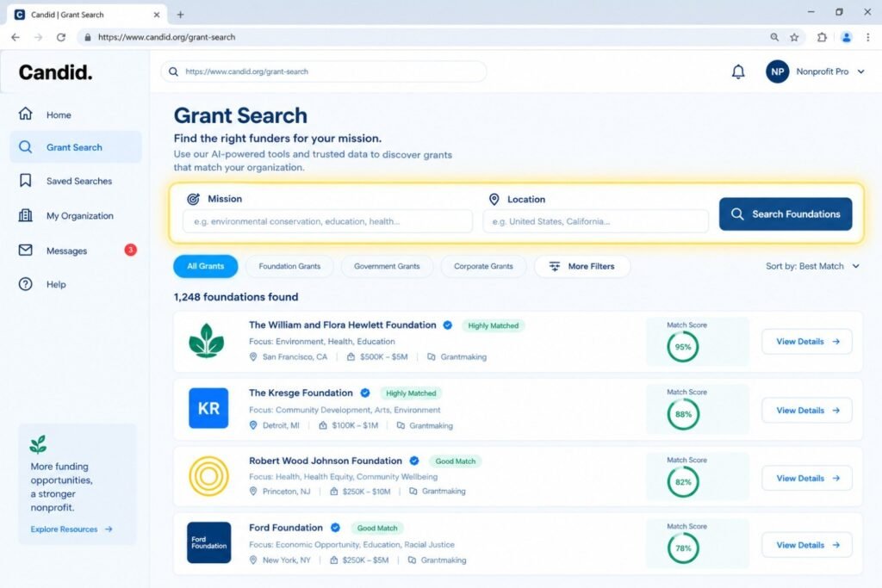Click the red Messages unread badge
Image resolution: width=882 pixels, height=588 pixels.
click(x=131, y=250)
